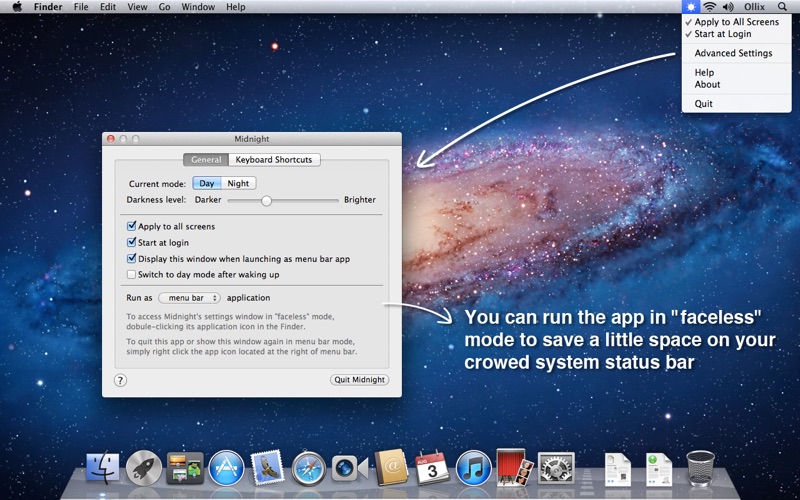Click the Brighter label
The width and height of the screenshot is (800, 500).
point(360,199)
